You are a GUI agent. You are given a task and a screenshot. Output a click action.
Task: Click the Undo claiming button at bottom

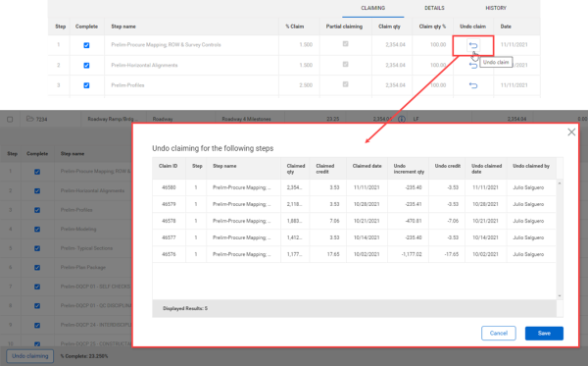30,356
